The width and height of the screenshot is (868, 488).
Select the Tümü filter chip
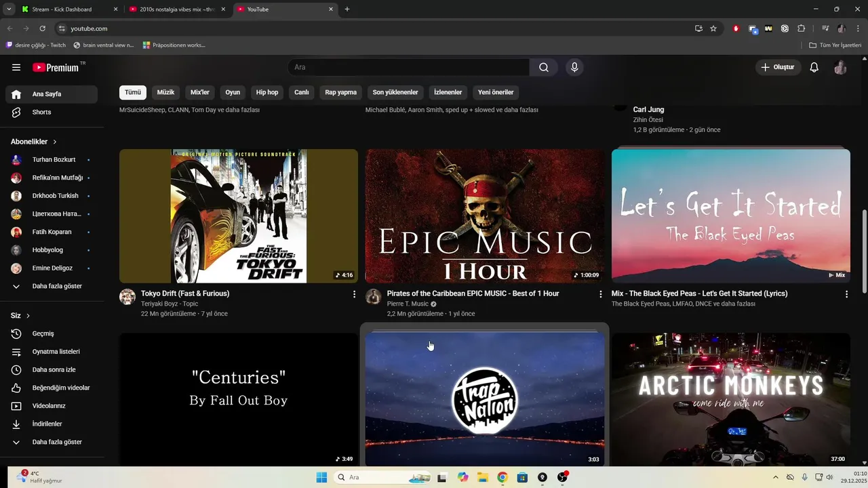[133, 92]
